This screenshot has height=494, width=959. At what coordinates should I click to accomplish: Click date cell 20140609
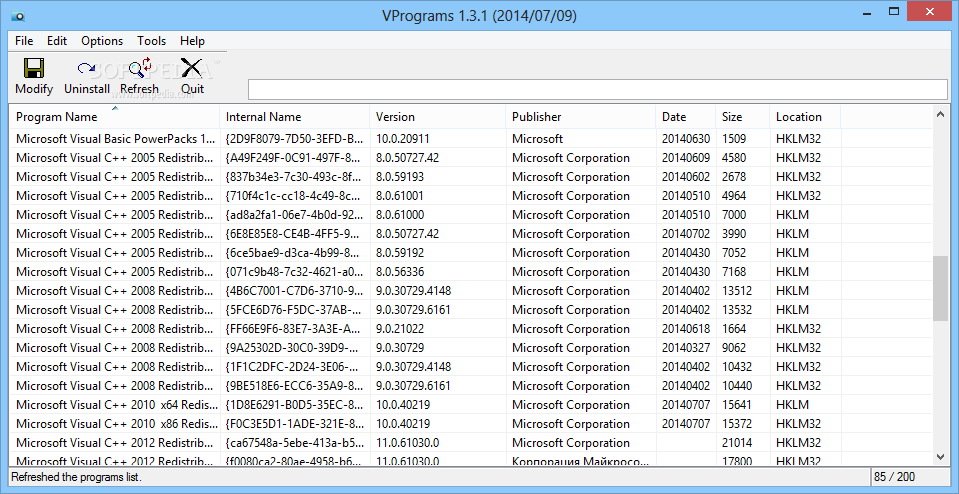(686, 158)
